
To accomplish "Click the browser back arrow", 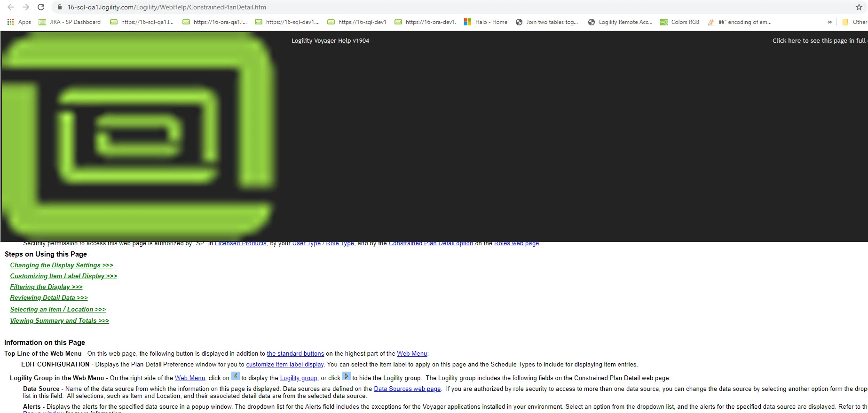I will pyautogui.click(x=11, y=7).
